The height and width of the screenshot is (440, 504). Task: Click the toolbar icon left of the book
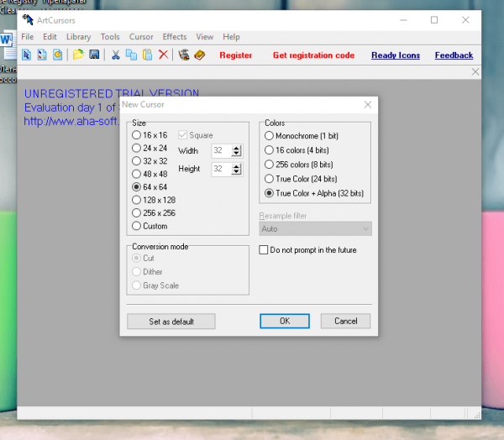click(x=184, y=55)
